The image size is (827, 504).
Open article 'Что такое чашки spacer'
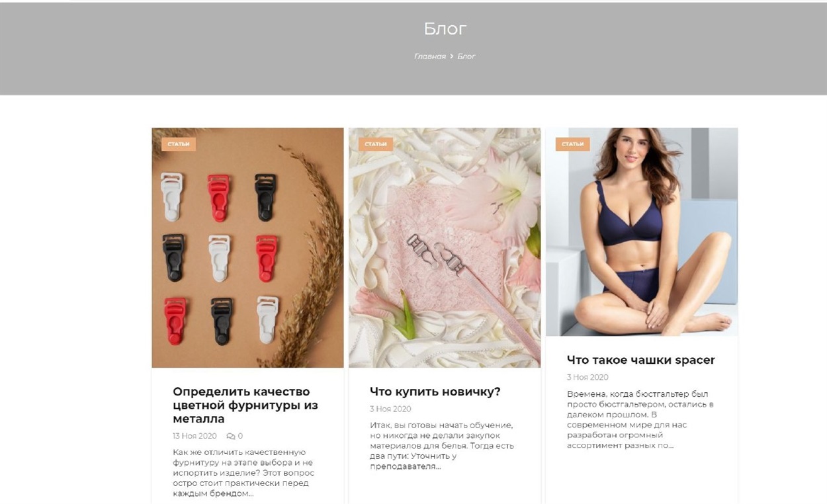pyautogui.click(x=641, y=360)
